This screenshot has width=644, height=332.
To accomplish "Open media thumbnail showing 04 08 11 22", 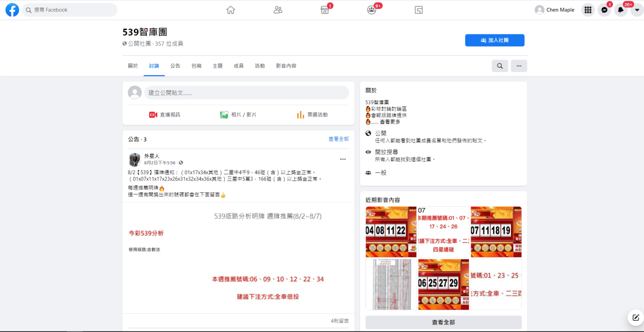I will [x=391, y=232].
